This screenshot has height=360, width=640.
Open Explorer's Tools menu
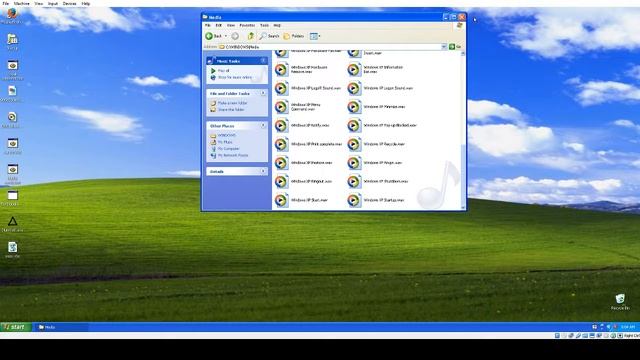pos(264,25)
